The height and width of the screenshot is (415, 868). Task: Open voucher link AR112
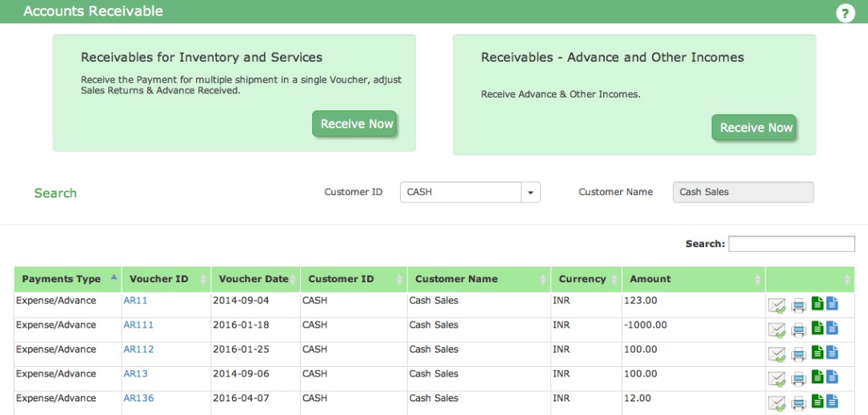(138, 349)
